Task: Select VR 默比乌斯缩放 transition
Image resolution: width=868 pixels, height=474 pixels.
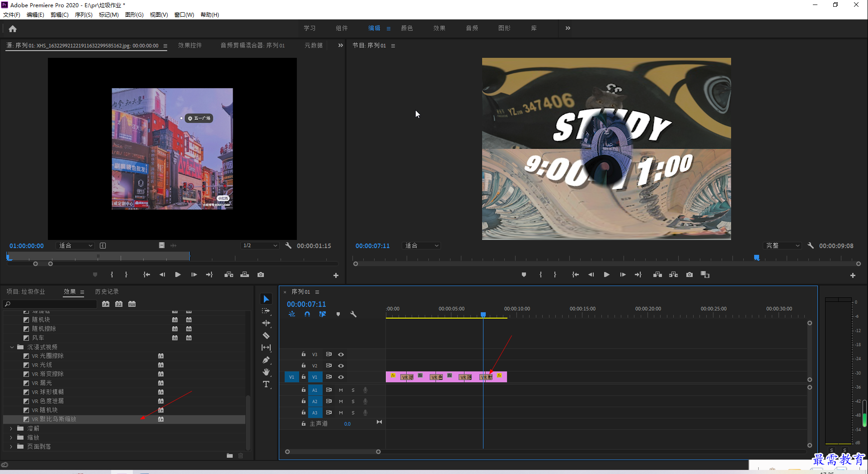Action: coord(124,419)
